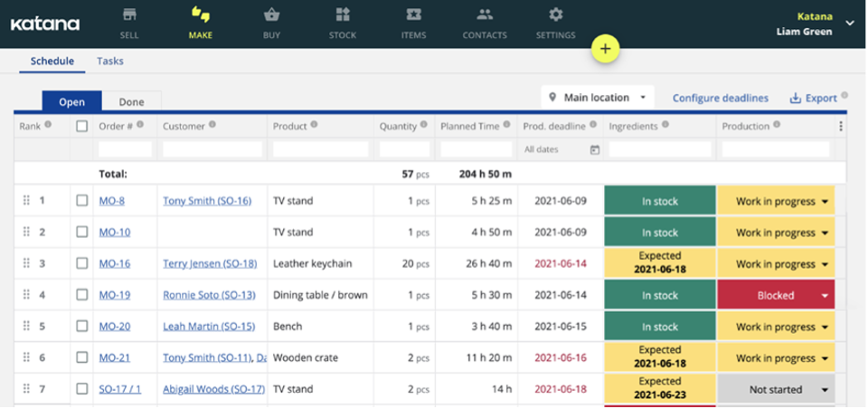The height and width of the screenshot is (409, 868).
Task: Check the MO-16 row checkbox
Action: 82,263
